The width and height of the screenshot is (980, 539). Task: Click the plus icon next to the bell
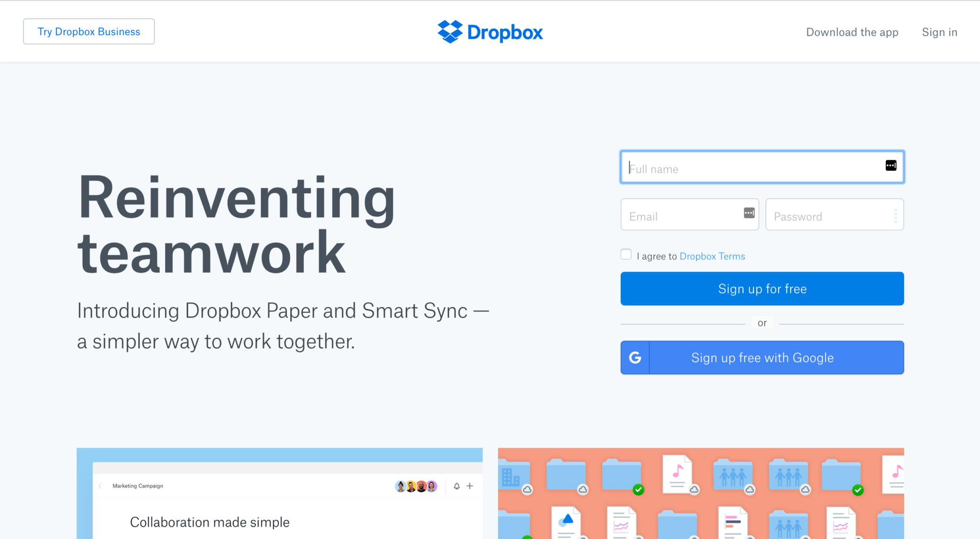click(469, 486)
